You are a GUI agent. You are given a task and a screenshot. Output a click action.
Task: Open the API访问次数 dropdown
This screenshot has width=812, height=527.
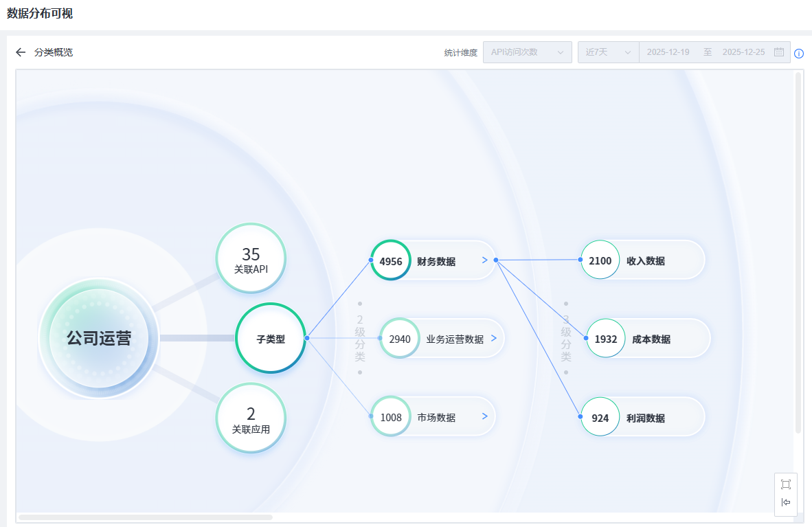pos(527,52)
